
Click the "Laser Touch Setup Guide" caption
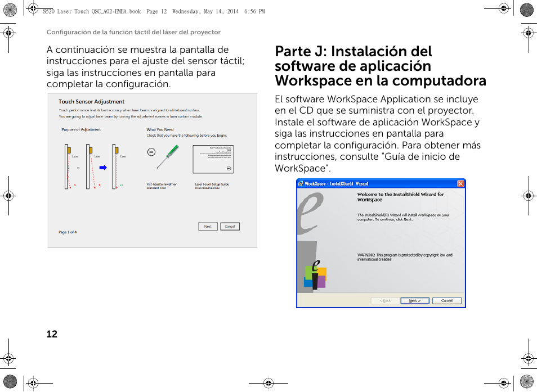click(x=212, y=184)
